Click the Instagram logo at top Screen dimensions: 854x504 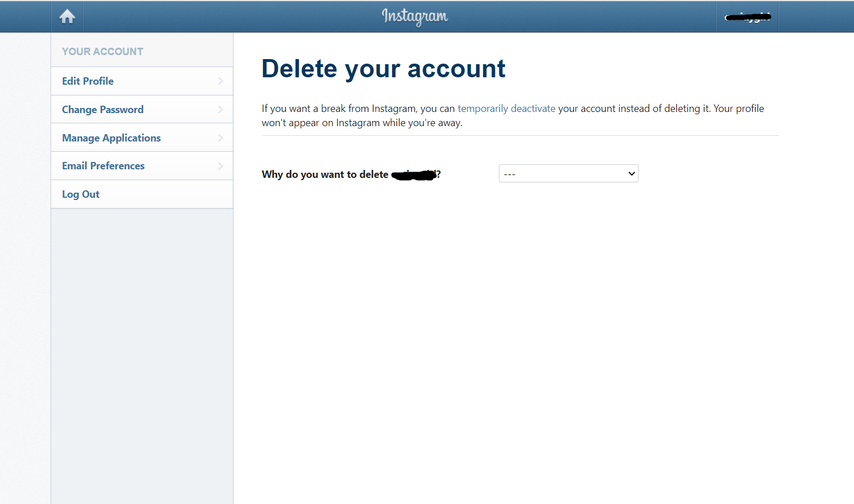point(415,16)
